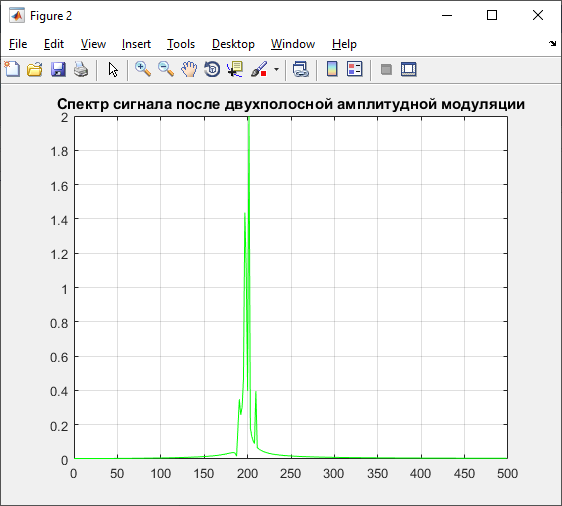Hide plot tools using the gray square icon
This screenshot has width=562, height=506.
[x=386, y=69]
